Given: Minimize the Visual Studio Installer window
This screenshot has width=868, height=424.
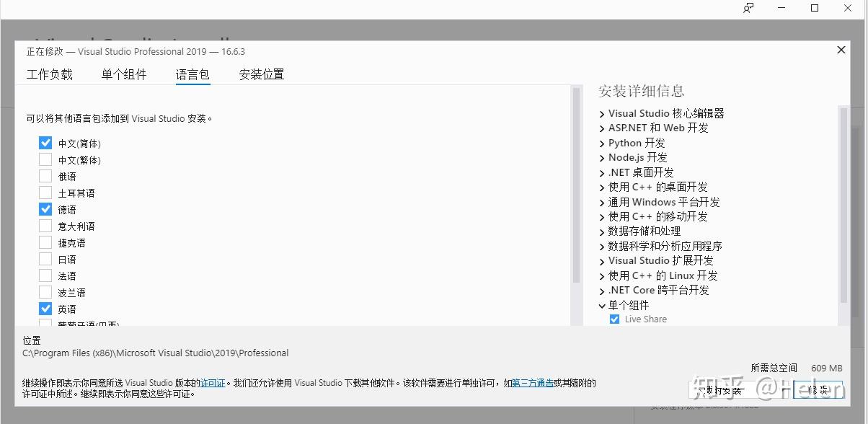Looking at the screenshot, I should click(x=782, y=8).
